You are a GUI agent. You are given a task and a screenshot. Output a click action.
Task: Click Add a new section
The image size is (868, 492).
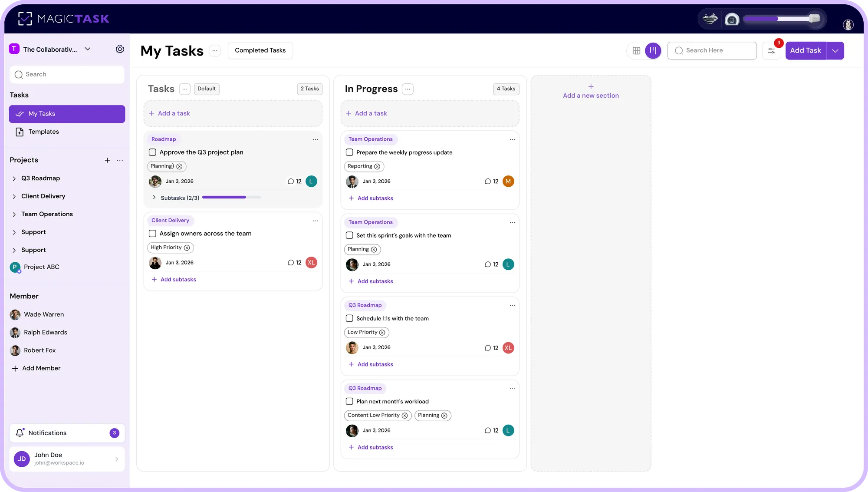pyautogui.click(x=591, y=92)
